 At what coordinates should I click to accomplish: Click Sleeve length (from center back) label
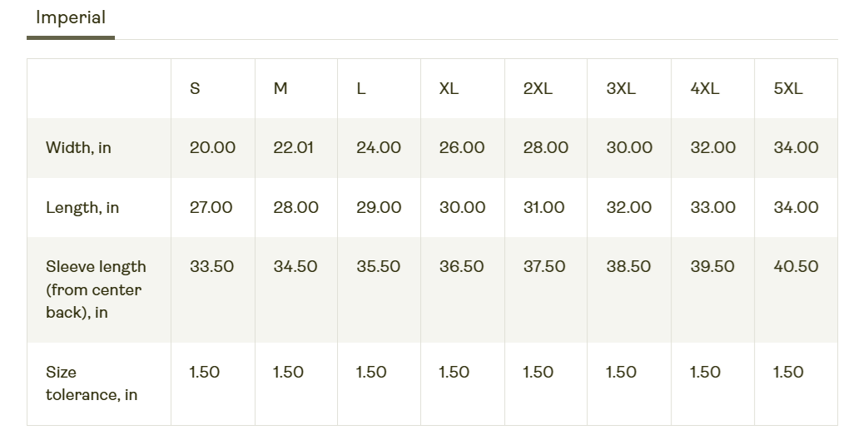97,289
